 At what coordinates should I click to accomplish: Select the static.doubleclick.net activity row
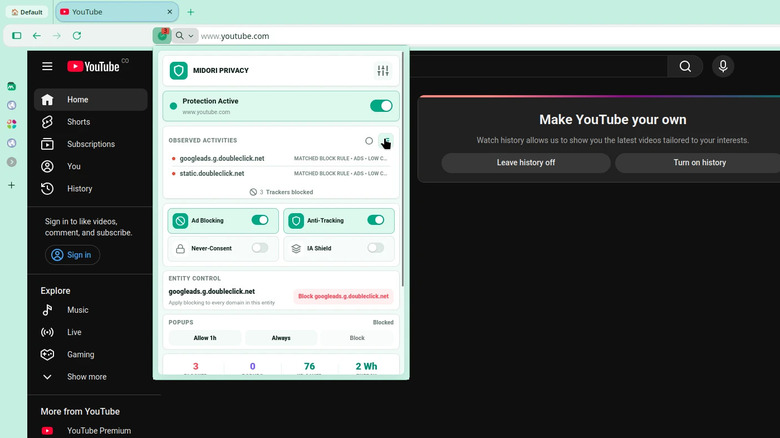tap(281, 174)
